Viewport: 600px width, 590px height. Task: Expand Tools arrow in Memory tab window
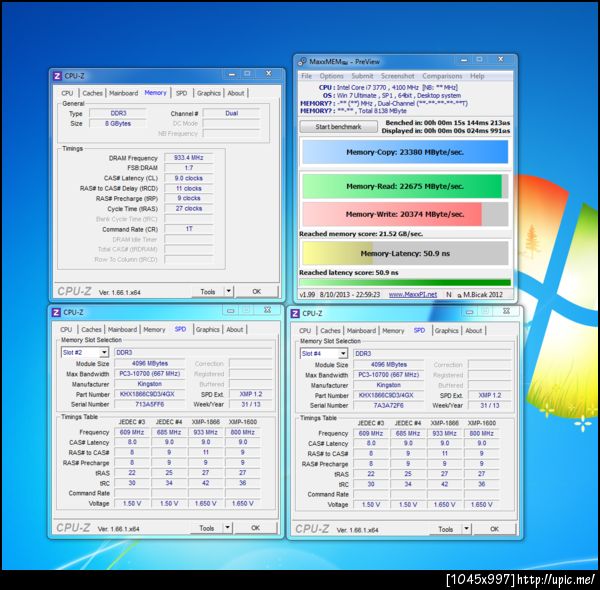click(x=228, y=291)
